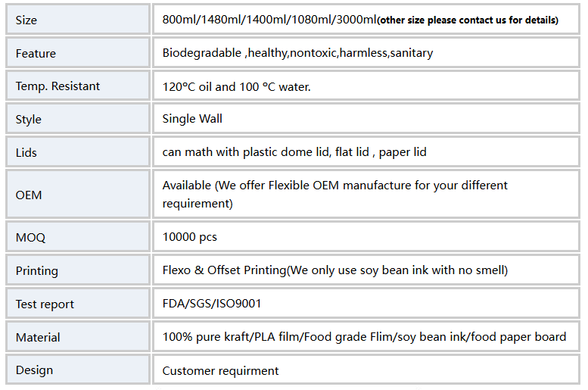Click the plastic dome lid description

pos(294,152)
